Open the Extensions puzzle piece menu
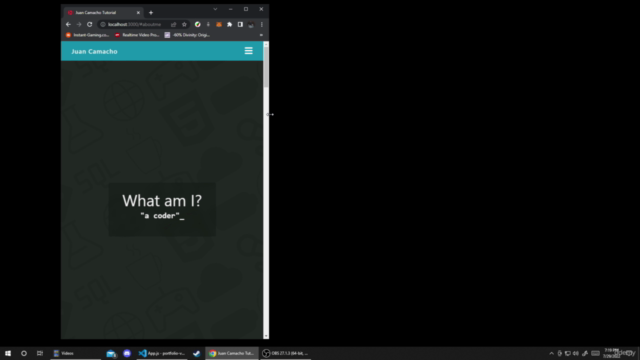Screen dimensions: 640x360 (229, 24)
